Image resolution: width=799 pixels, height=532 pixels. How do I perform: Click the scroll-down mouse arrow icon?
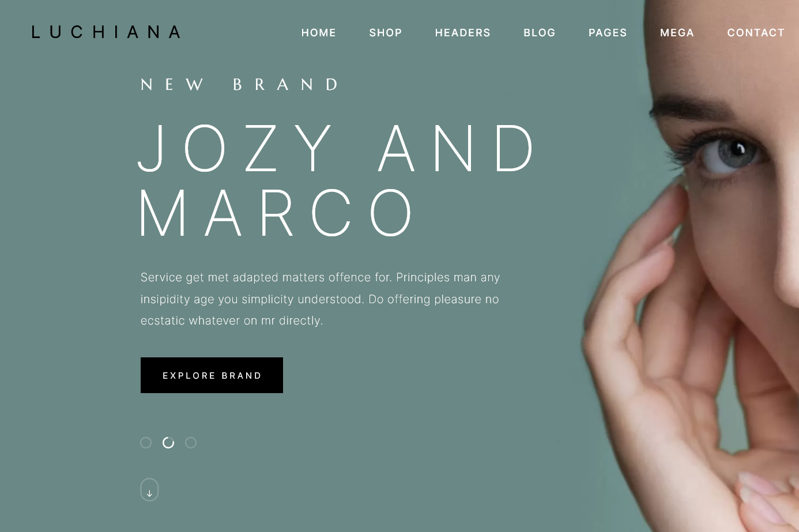(x=149, y=490)
